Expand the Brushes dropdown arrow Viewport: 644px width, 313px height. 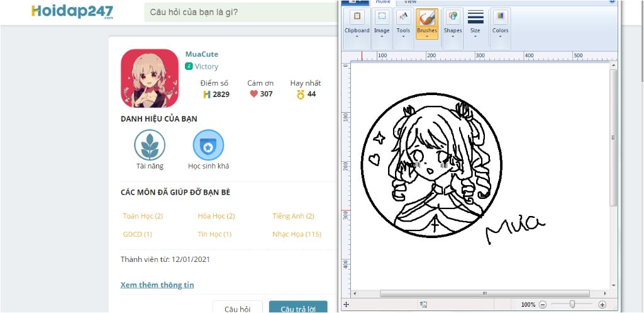(x=427, y=36)
